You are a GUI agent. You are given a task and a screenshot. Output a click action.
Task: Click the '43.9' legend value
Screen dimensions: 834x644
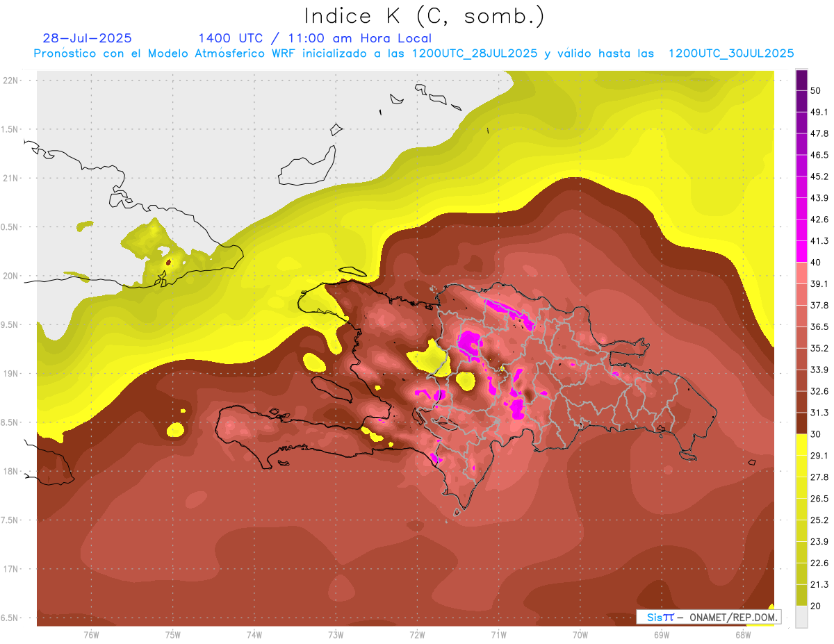(819, 198)
